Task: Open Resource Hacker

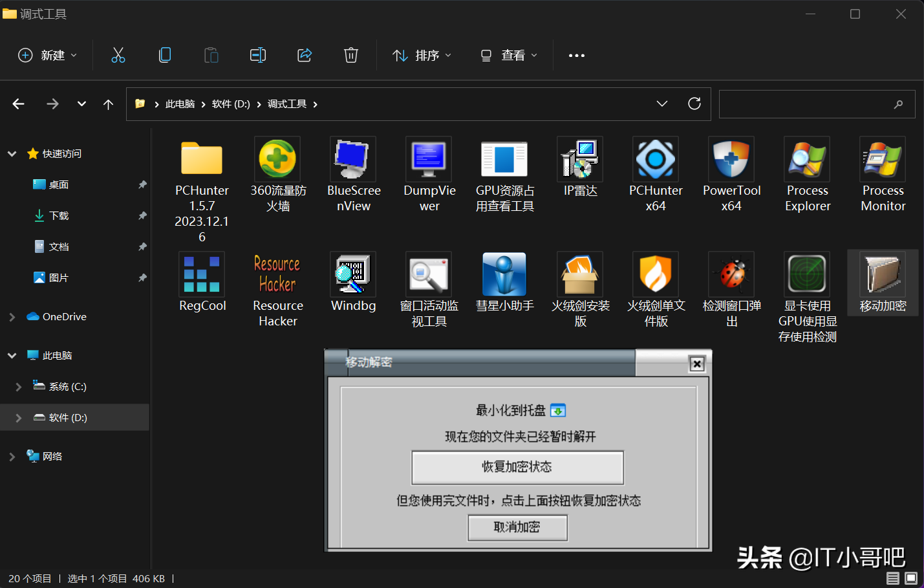Action: (x=277, y=274)
